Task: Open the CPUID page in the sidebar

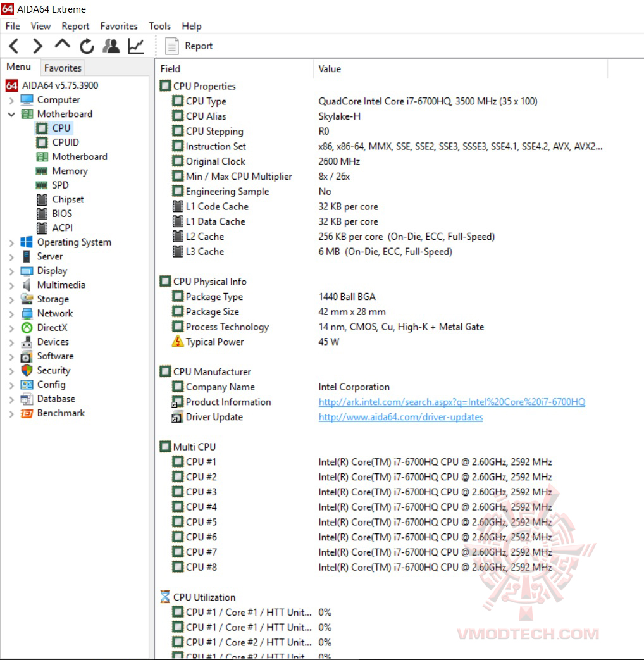Action: [x=61, y=142]
